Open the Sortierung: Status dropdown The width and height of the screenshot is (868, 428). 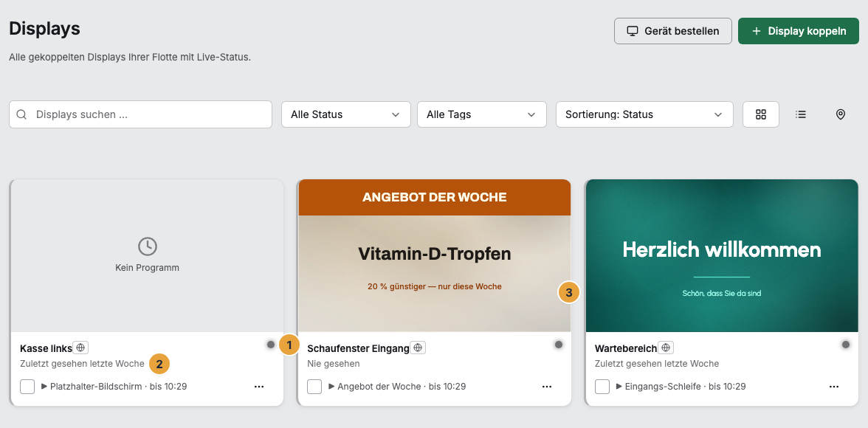pyautogui.click(x=644, y=114)
